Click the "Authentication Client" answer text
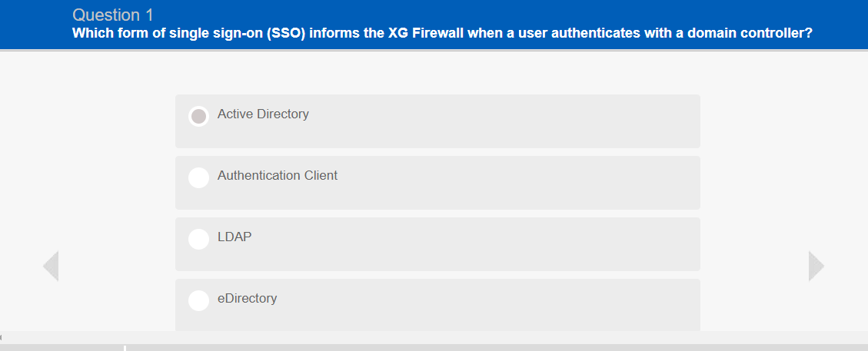Viewport: 868px width, 351px height. click(x=277, y=176)
